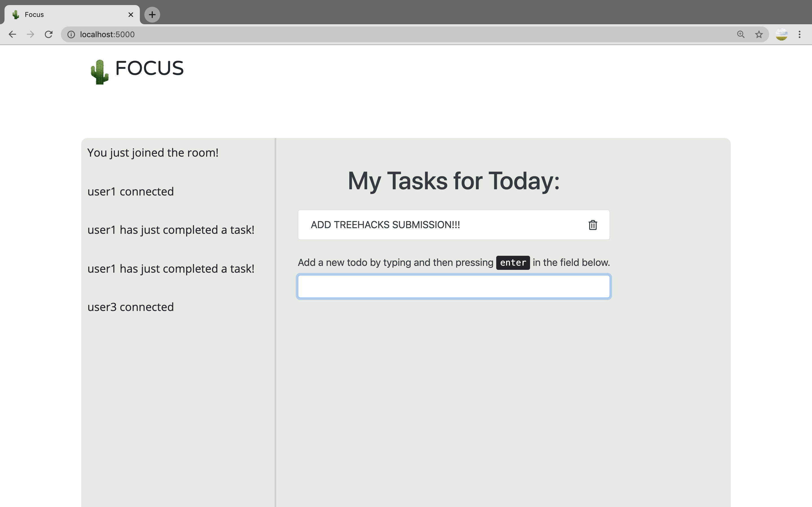812x507 pixels.
Task: Click the browser forward arrow
Action: click(x=30, y=34)
